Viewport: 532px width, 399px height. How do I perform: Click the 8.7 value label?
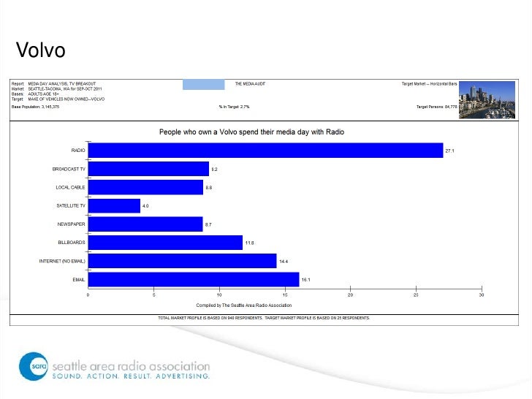tap(208, 224)
